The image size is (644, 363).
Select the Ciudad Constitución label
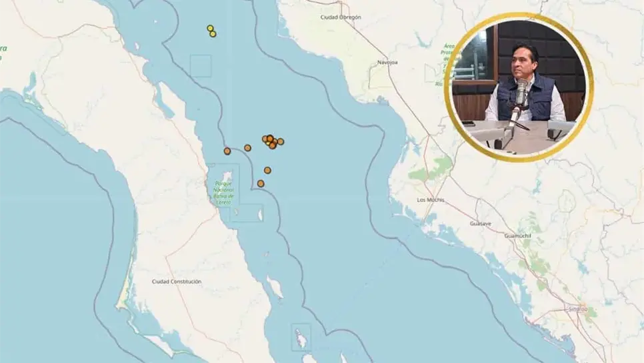[x=177, y=282]
